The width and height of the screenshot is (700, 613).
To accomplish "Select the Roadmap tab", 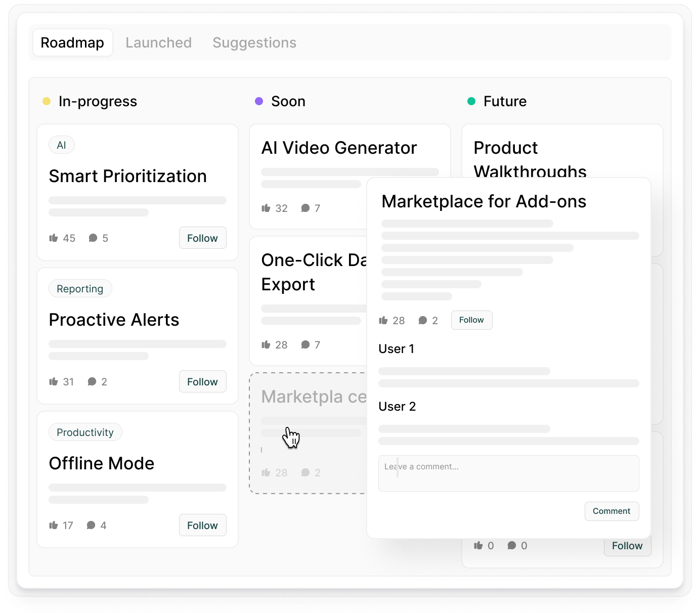I will 72,42.
